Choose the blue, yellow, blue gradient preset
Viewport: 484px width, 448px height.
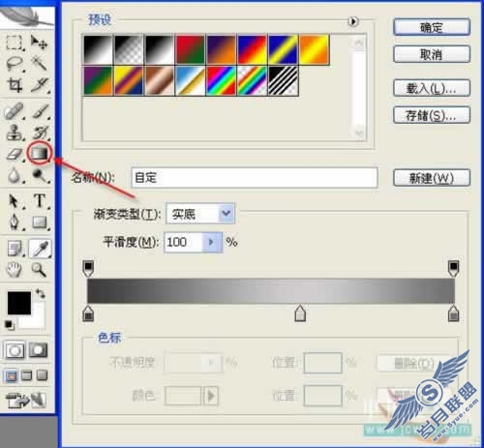[x=283, y=49]
